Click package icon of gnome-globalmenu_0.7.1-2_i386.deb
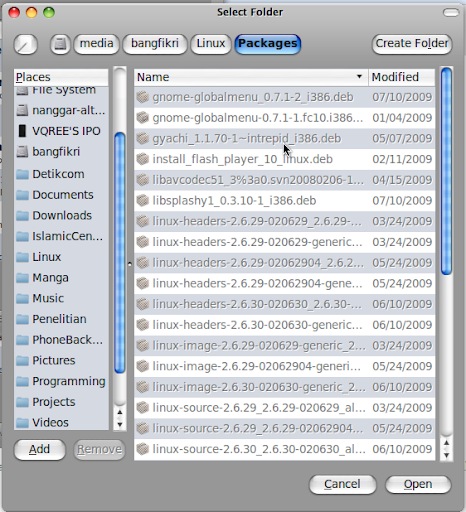The image size is (466, 512). tap(143, 97)
